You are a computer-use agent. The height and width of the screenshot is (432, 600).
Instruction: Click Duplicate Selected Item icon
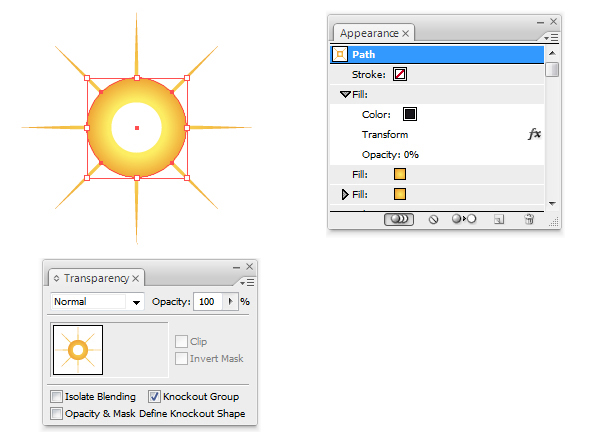[499, 219]
